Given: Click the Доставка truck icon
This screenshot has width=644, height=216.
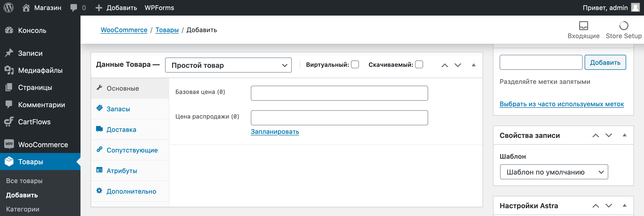Looking at the screenshot, I should 99,129.
